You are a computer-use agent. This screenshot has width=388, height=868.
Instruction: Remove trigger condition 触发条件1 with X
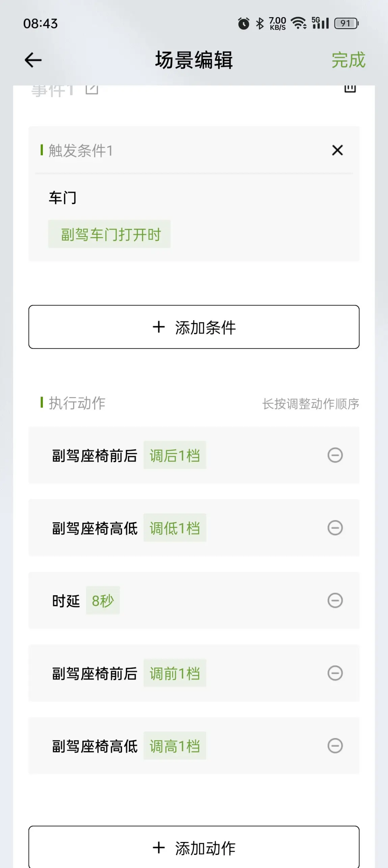tap(337, 150)
